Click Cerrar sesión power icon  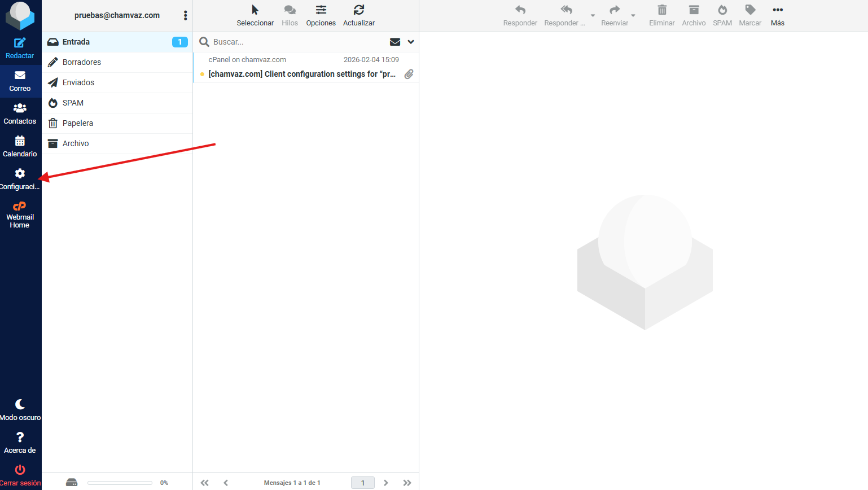[x=20, y=470]
